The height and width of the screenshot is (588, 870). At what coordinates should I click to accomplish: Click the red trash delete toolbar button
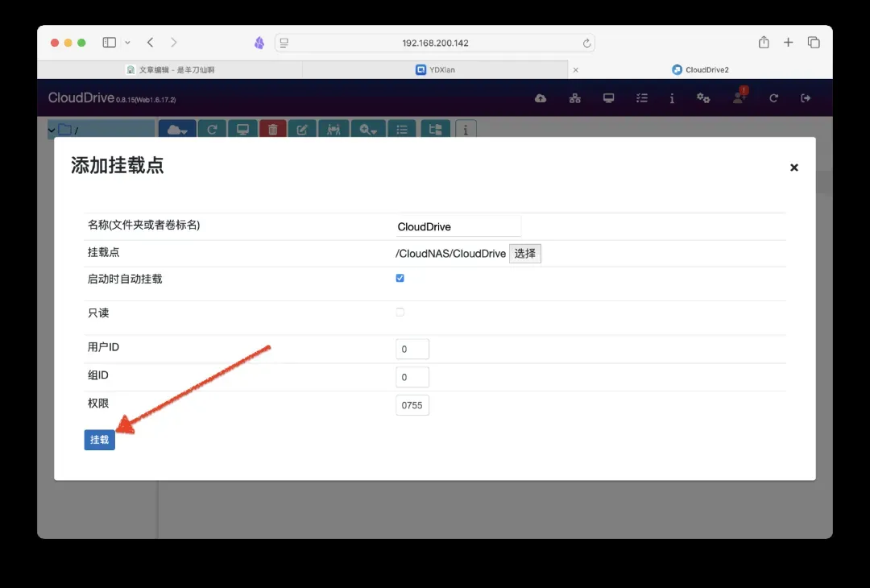(x=272, y=130)
